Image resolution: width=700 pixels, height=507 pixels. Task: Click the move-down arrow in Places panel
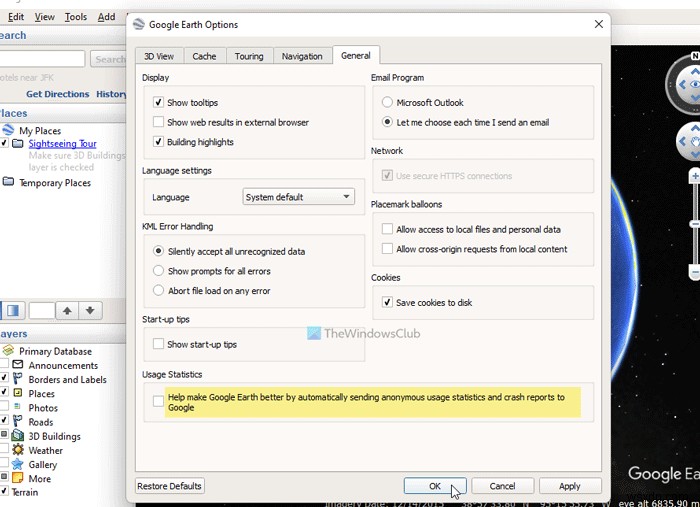tap(91, 311)
